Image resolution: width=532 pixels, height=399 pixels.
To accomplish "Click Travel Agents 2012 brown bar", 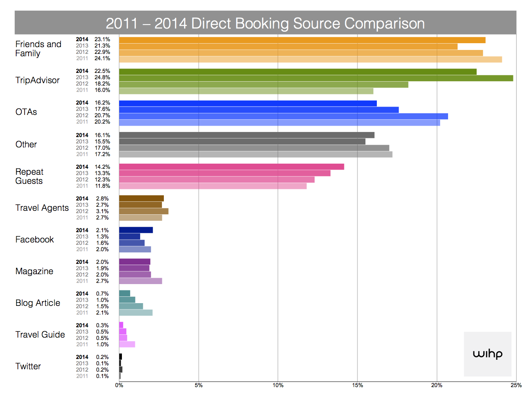I will tap(144, 211).
